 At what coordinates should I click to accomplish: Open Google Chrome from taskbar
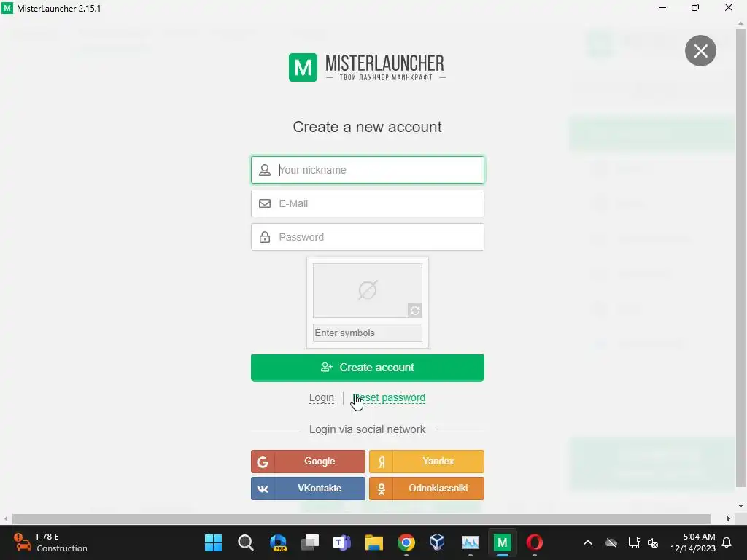tap(406, 542)
